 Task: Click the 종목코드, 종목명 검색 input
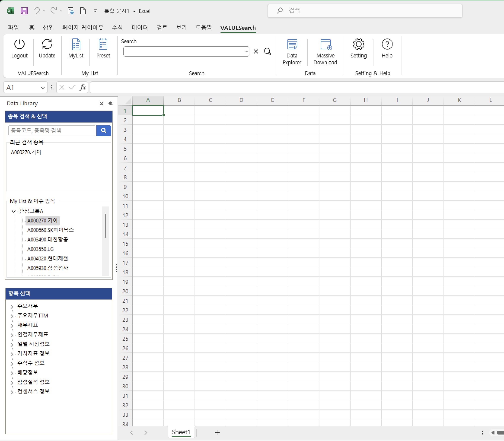(51, 130)
